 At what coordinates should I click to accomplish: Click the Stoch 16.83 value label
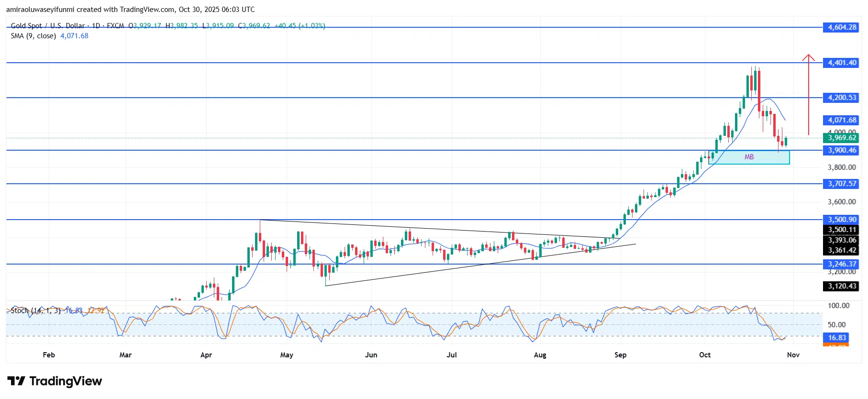tap(837, 338)
